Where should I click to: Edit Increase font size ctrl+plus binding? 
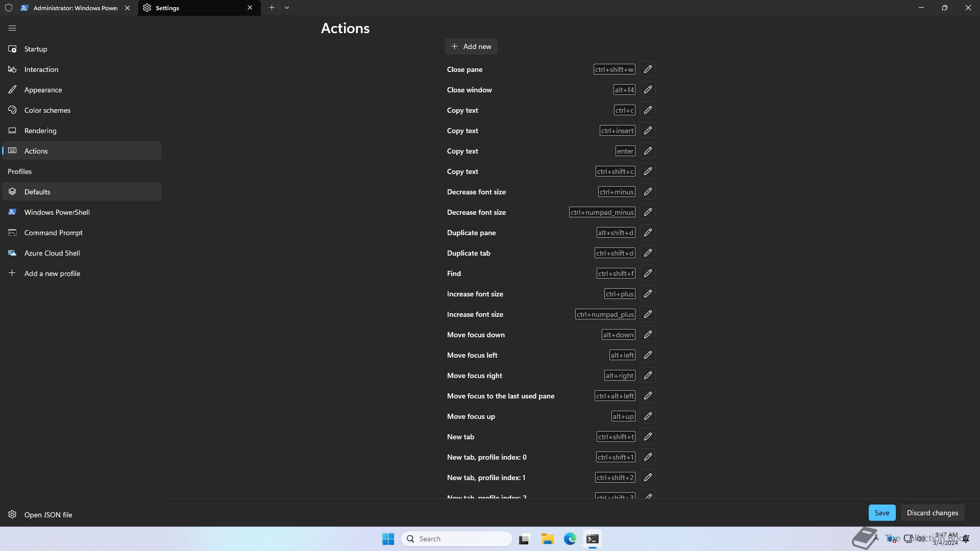click(648, 294)
